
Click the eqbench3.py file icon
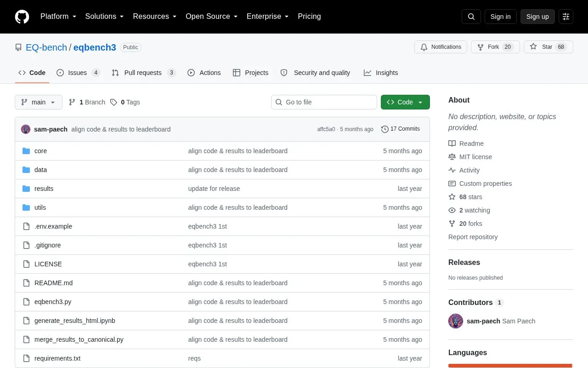click(26, 302)
